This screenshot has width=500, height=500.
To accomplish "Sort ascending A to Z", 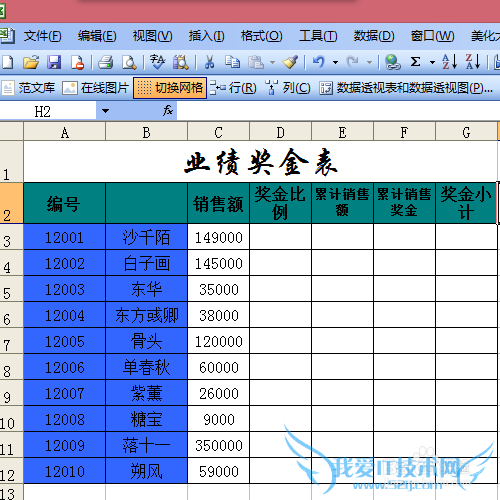I will pos(449,62).
